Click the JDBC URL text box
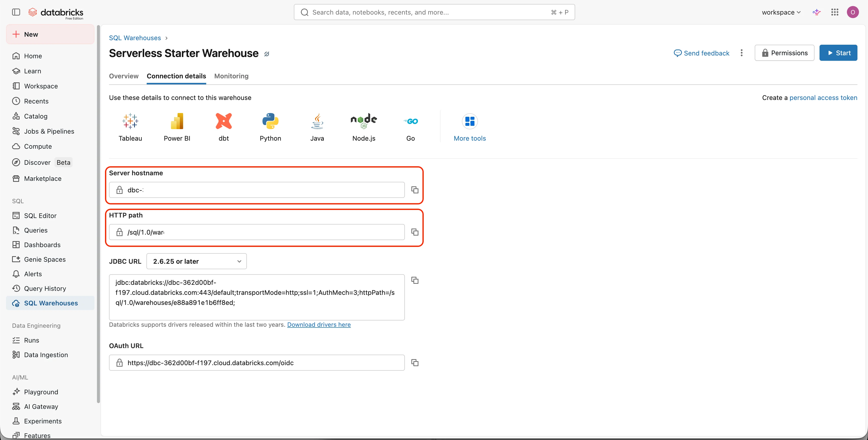 (x=257, y=297)
